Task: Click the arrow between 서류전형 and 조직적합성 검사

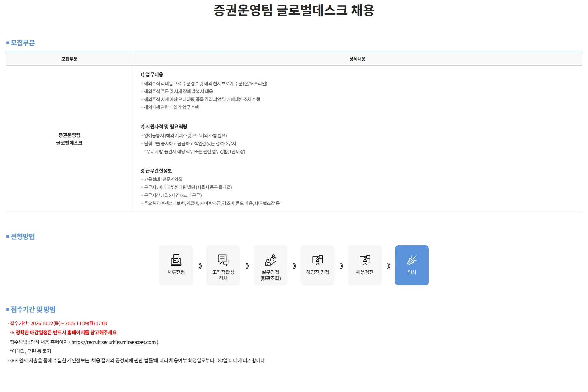Action: click(x=200, y=266)
